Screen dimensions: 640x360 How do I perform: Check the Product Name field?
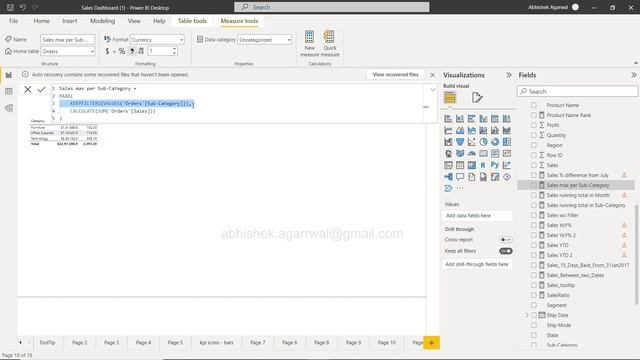[x=533, y=105]
